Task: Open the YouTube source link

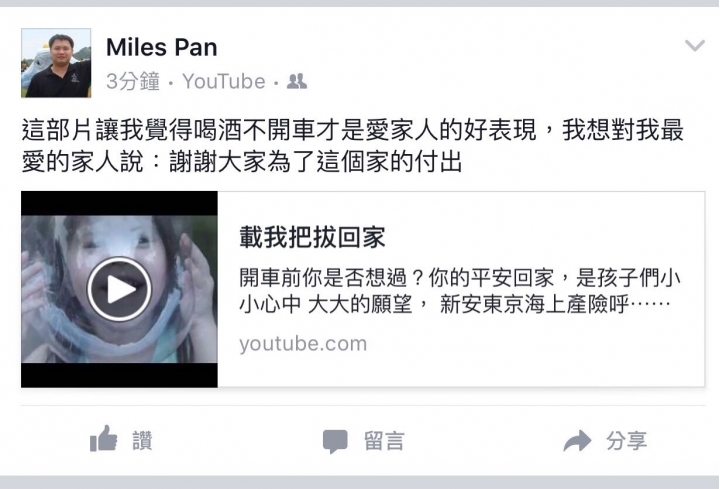Action: click(224, 81)
